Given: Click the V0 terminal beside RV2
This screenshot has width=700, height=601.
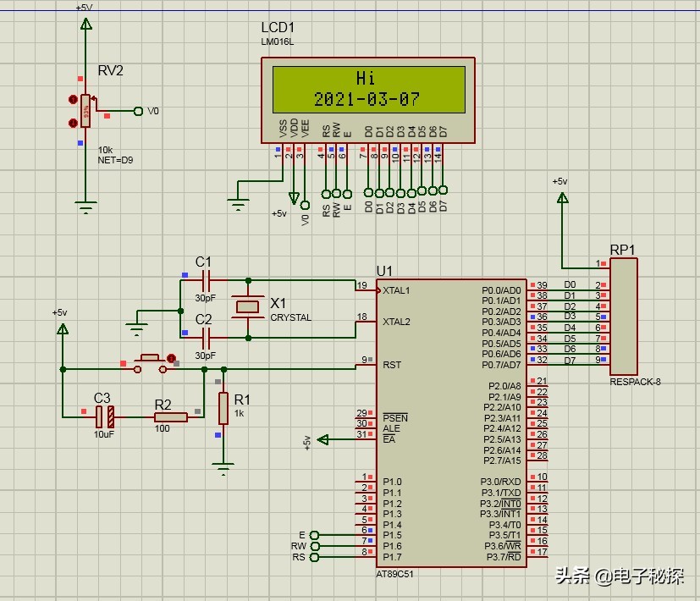Looking at the screenshot, I should click(139, 111).
